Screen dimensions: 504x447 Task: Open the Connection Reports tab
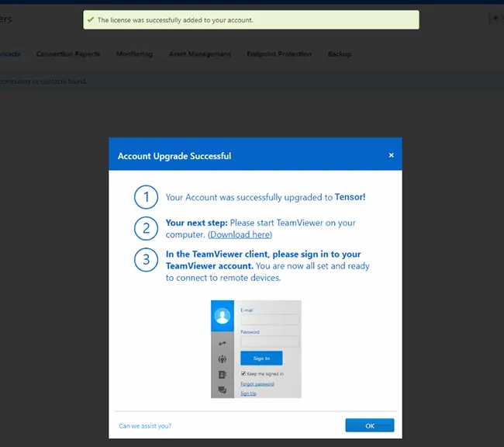click(x=68, y=54)
